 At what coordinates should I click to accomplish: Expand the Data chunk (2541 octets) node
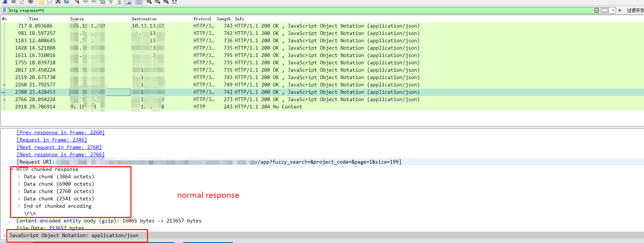(x=19, y=199)
